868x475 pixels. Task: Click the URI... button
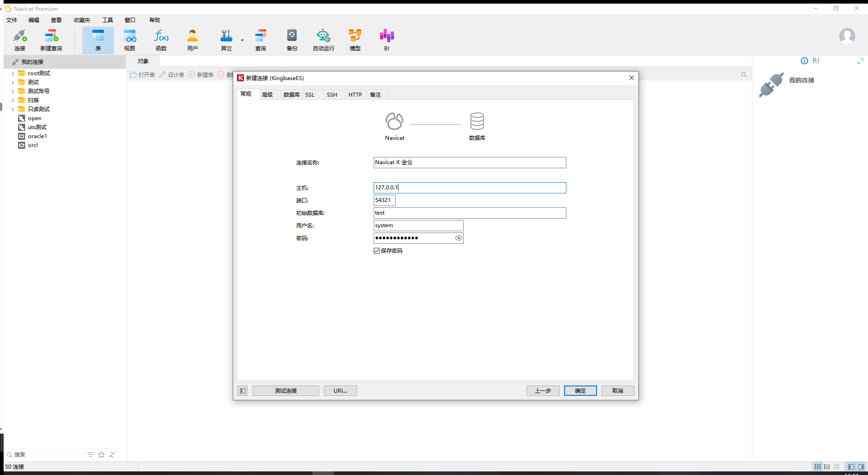[x=340, y=391]
